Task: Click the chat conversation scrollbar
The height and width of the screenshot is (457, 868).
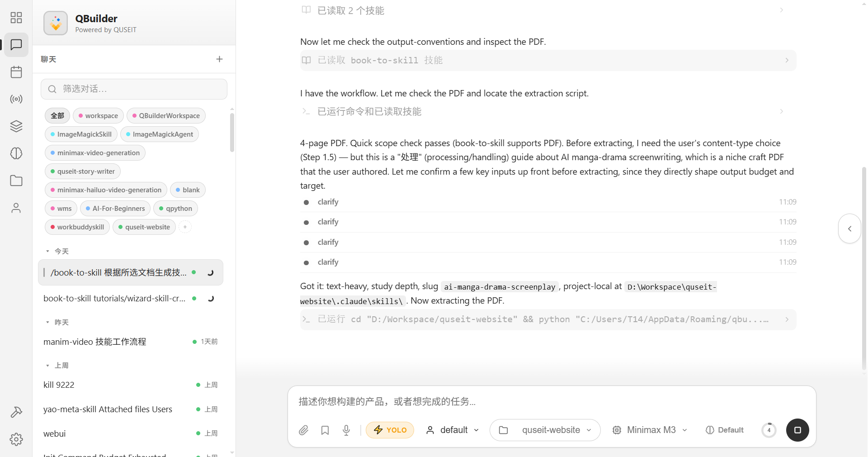Action: click(864, 268)
